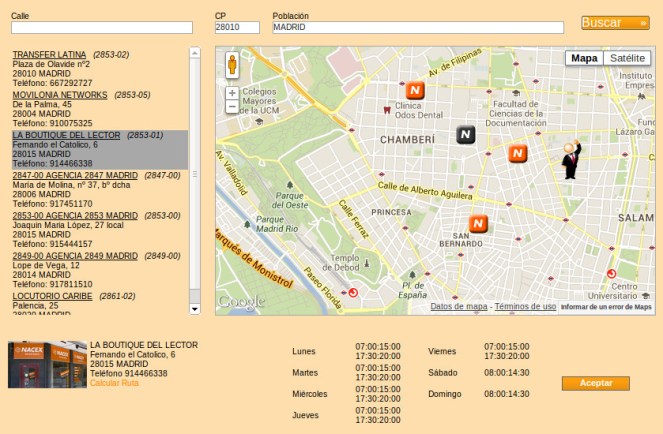Click Templo de Debod monument icon
This screenshot has height=434, width=663.
[367, 263]
